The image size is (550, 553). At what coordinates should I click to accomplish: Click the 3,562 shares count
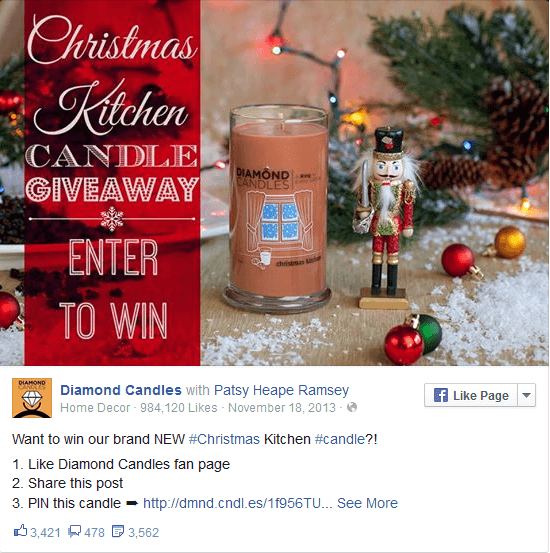(144, 533)
